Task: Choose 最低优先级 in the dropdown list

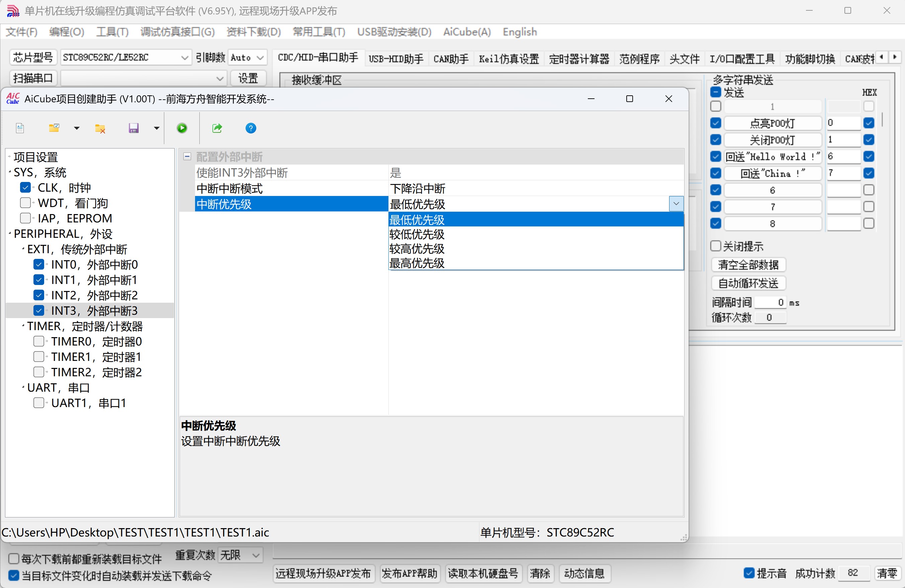Action: point(536,220)
